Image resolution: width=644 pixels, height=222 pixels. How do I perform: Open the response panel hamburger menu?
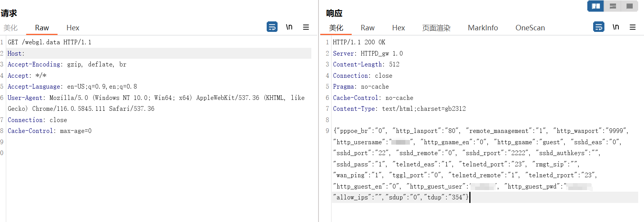[x=633, y=27]
